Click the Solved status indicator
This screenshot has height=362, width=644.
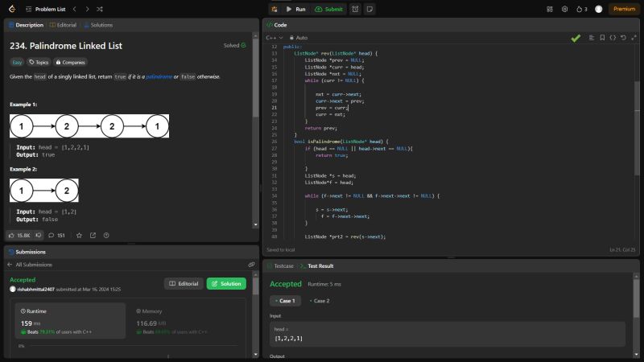point(234,46)
